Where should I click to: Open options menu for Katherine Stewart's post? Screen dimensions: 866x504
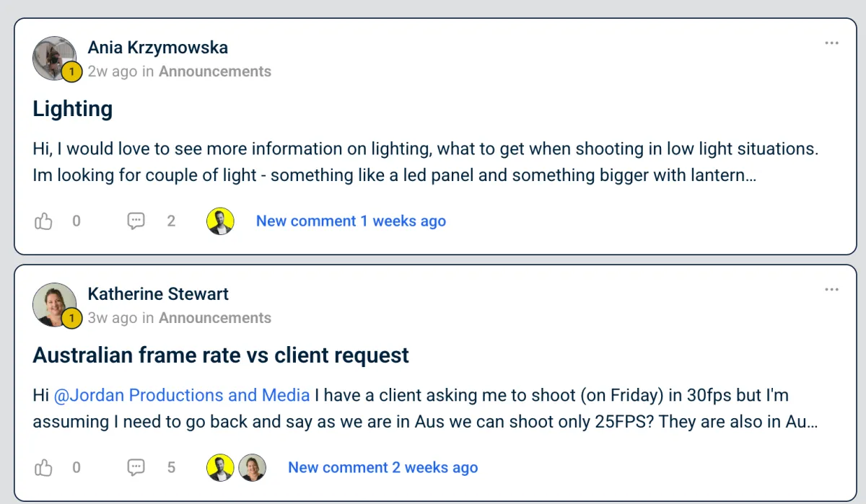pyautogui.click(x=831, y=290)
